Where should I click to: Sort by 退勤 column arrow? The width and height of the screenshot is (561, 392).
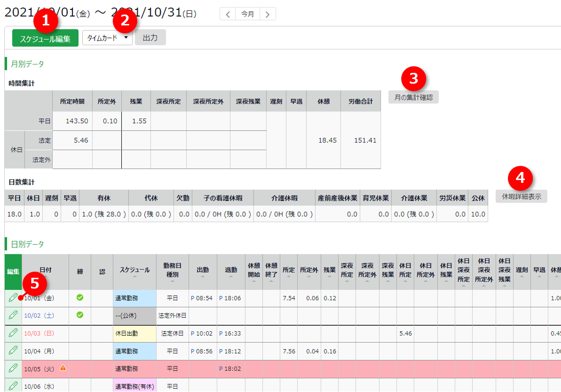[231, 281]
